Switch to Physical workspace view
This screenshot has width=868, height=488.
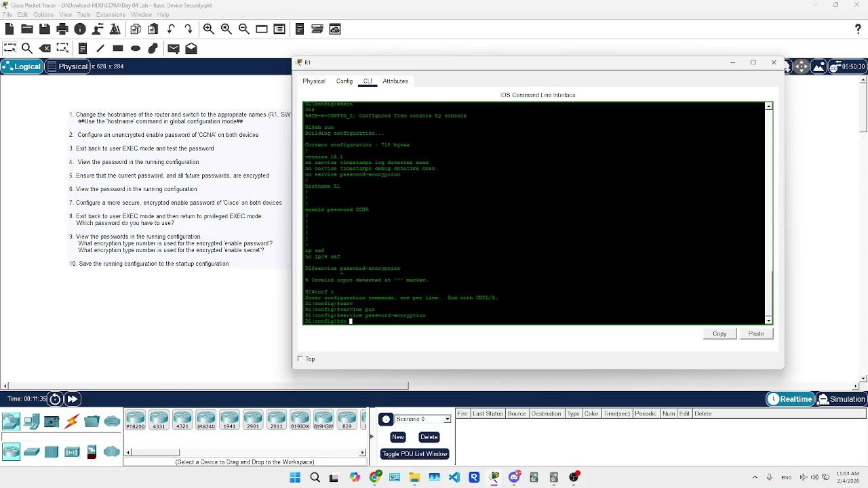pos(68,66)
